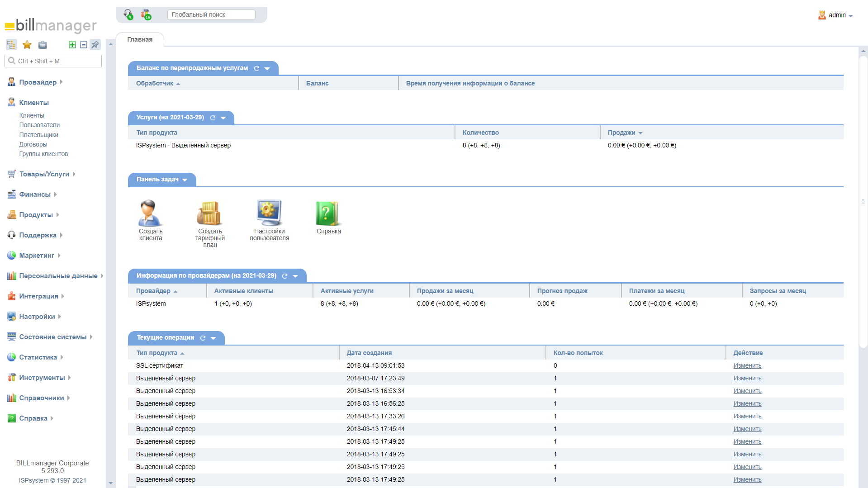Open Плательщики under Клиенты menu

tap(38, 135)
